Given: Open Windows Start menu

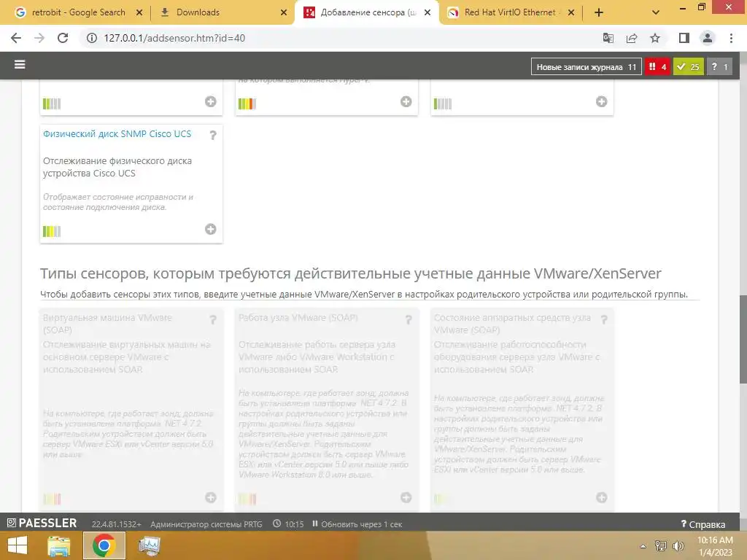Looking at the screenshot, I should [x=18, y=545].
